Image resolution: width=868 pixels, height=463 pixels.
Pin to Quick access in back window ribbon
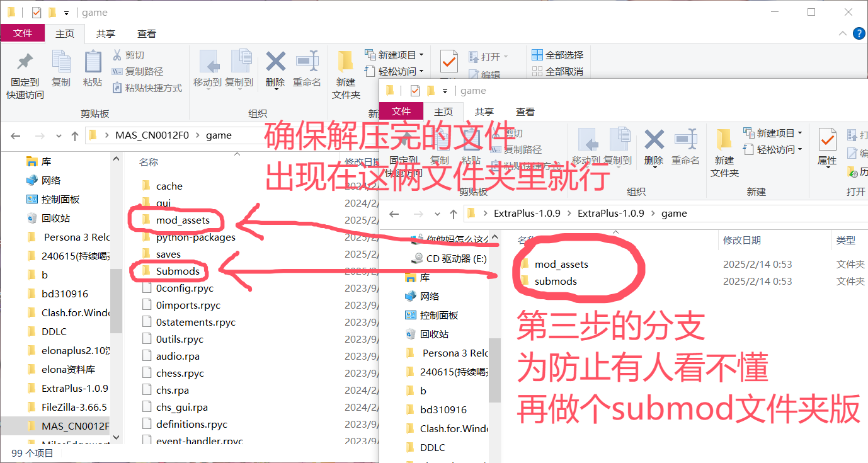click(x=25, y=74)
